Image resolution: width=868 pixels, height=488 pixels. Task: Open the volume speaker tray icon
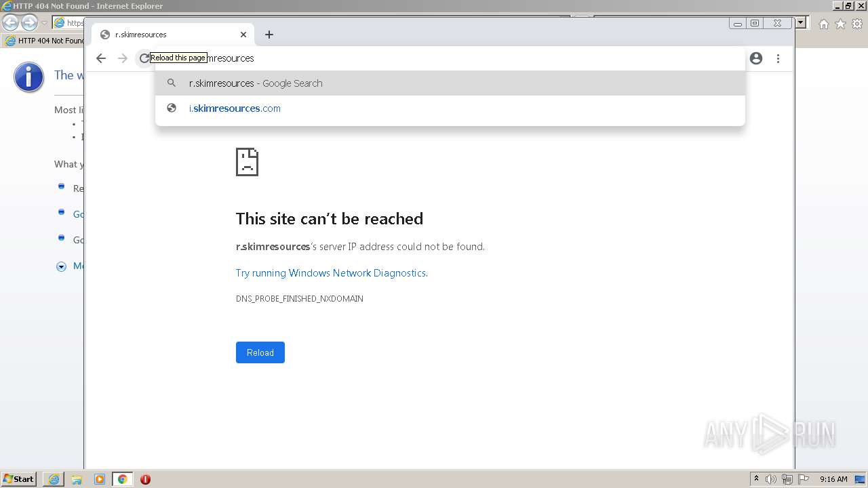click(771, 479)
